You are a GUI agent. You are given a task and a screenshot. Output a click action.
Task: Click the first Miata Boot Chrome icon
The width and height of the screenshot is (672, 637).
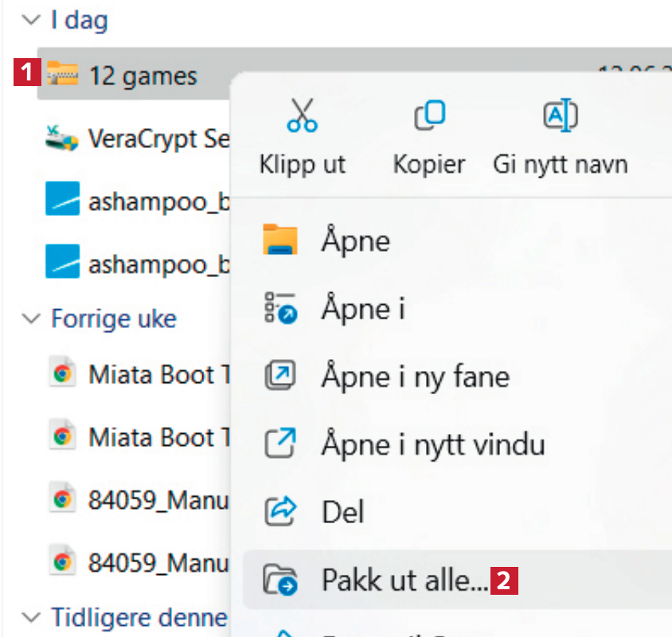[x=62, y=374]
